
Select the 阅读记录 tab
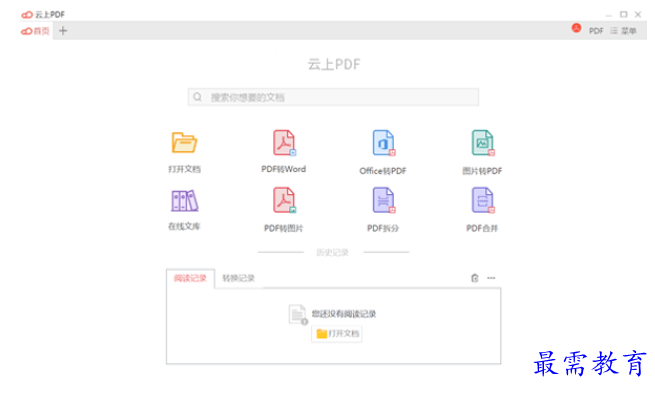coord(190,278)
